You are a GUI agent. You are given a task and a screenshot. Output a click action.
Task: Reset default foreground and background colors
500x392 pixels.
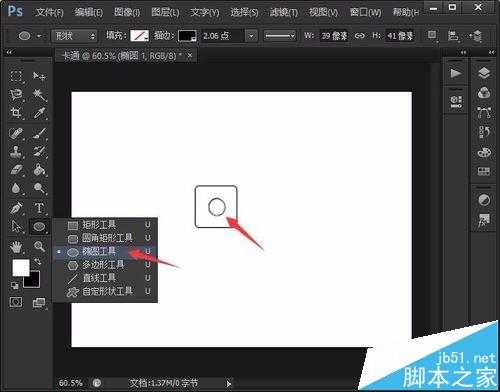[x=15, y=285]
